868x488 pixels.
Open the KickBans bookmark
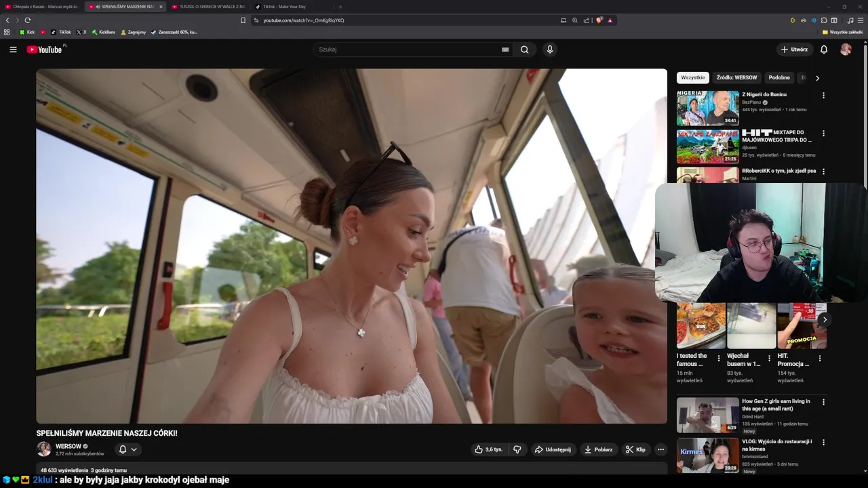104,32
